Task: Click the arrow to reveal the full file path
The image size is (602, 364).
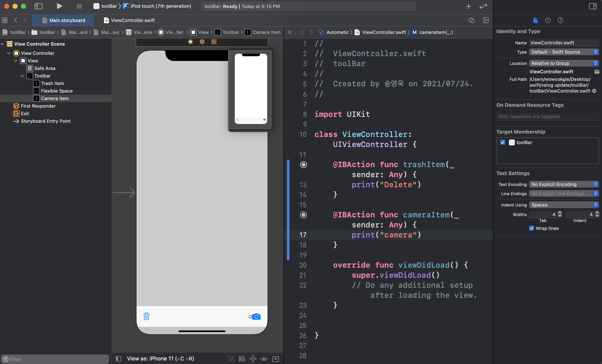Action: click(594, 91)
